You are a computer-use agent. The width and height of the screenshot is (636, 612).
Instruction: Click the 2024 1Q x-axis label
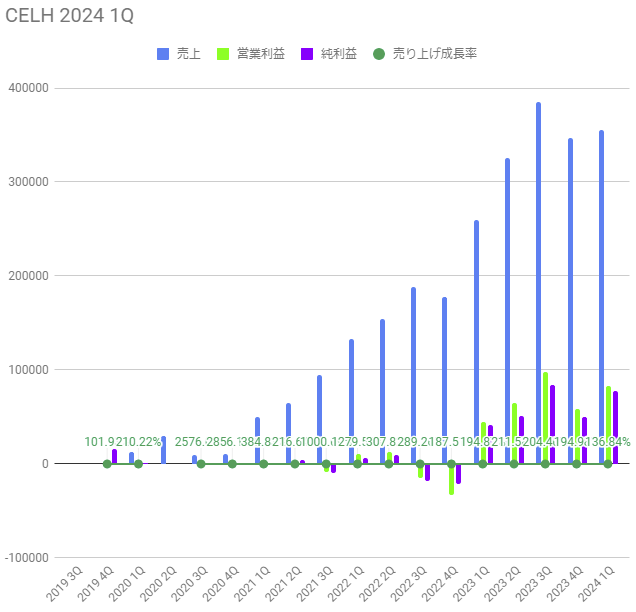(x=597, y=584)
